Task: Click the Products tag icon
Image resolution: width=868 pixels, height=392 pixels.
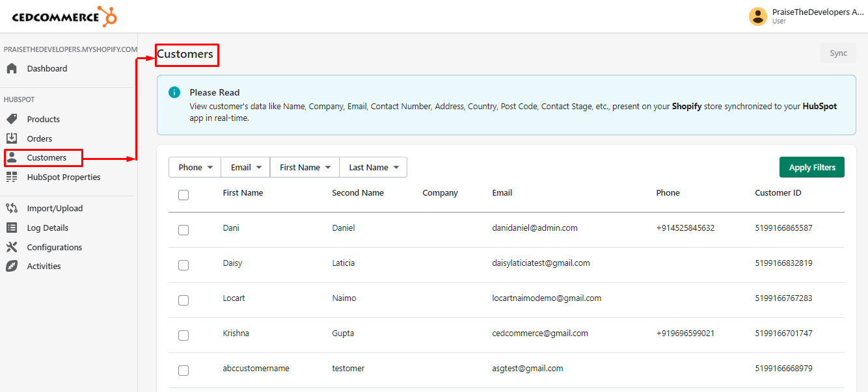Action: click(12, 119)
